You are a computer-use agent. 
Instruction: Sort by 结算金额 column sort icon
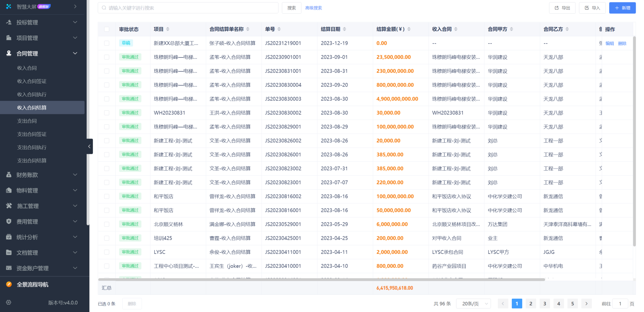coord(409,29)
